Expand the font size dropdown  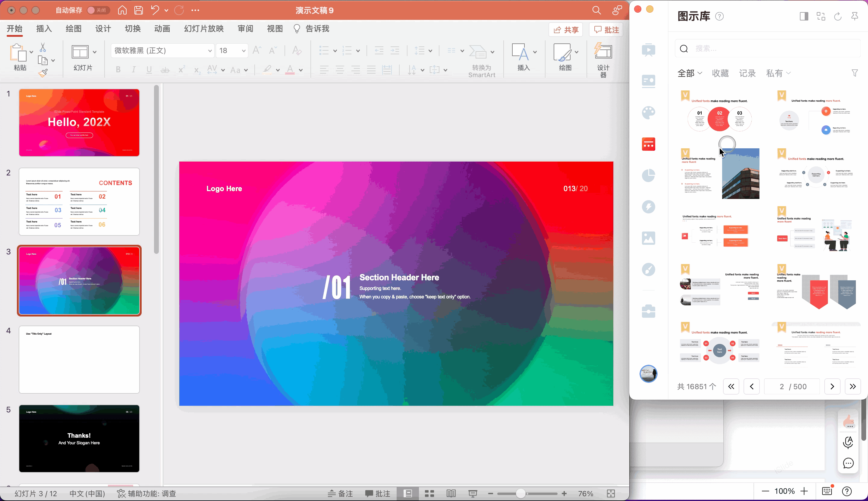click(x=243, y=51)
